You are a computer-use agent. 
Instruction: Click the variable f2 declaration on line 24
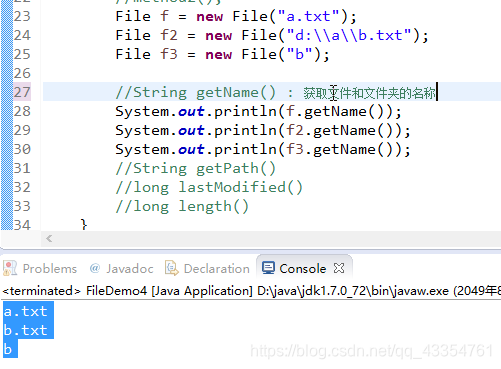click(x=169, y=35)
